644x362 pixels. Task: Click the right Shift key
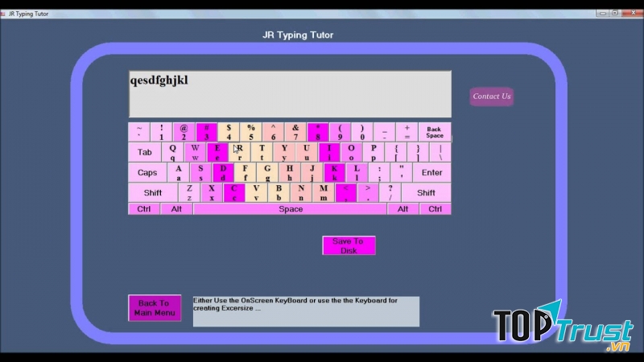(426, 193)
